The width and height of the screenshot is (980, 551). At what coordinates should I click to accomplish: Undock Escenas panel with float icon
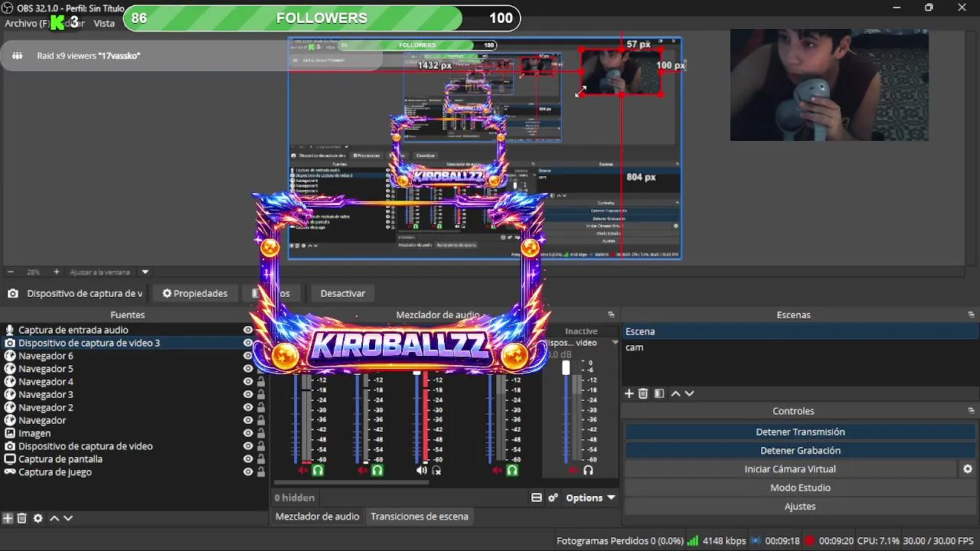click(972, 315)
